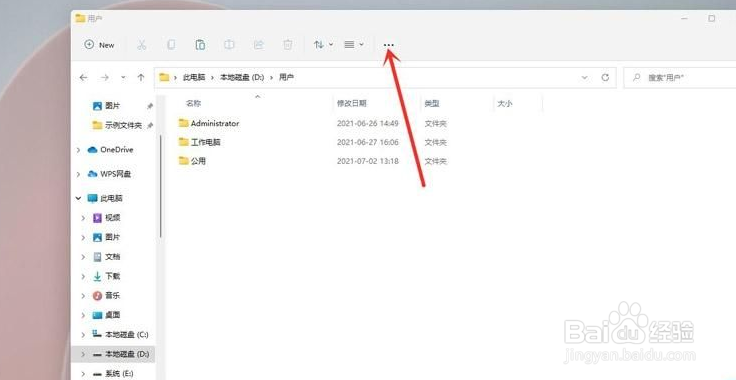Sort by 大小 column header
This screenshot has width=736, height=380.
[505, 103]
